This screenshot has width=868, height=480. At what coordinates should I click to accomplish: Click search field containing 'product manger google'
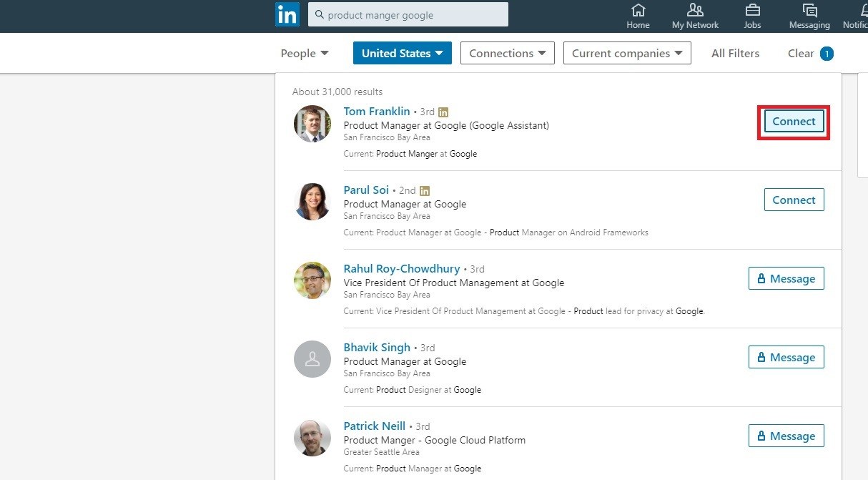pyautogui.click(x=408, y=14)
